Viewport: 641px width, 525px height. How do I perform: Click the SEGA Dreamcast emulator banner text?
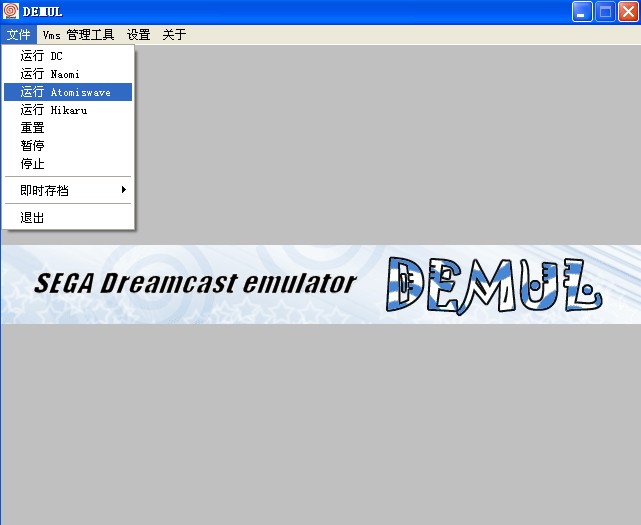pos(195,283)
